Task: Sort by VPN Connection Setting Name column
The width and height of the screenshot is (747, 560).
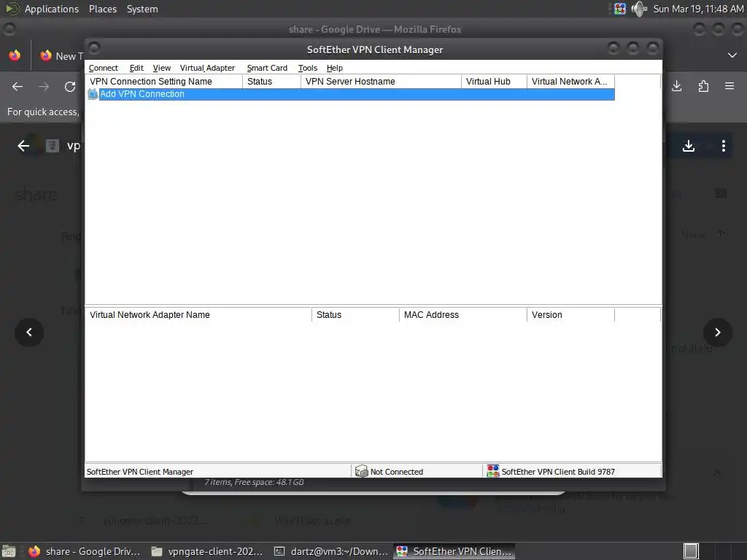Action: (164, 82)
